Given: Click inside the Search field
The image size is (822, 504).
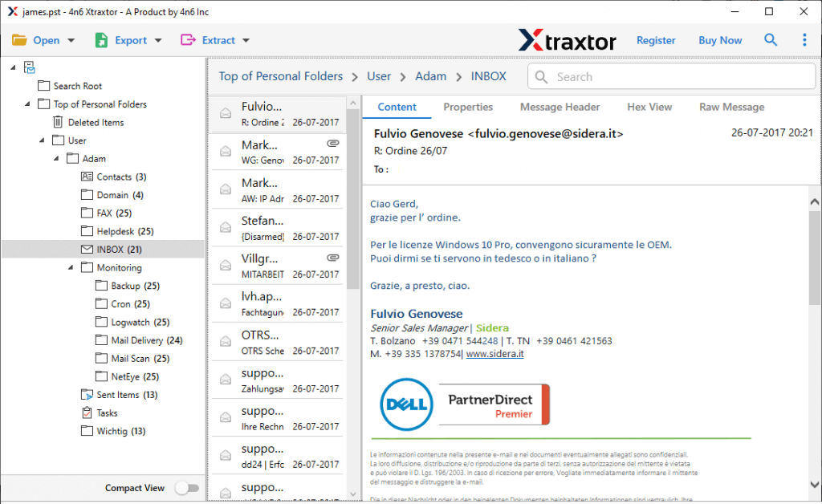Looking at the screenshot, I should 670,76.
